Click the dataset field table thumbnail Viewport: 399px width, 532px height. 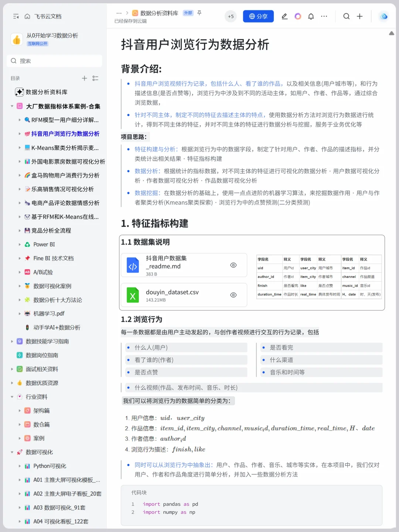pyautogui.click(x=319, y=277)
